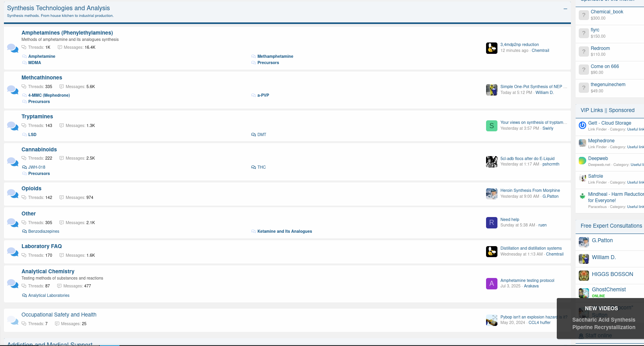Image resolution: width=644 pixels, height=346 pixels.
Task: Click the Other forum chat bubble icon
Action: (x=13, y=223)
